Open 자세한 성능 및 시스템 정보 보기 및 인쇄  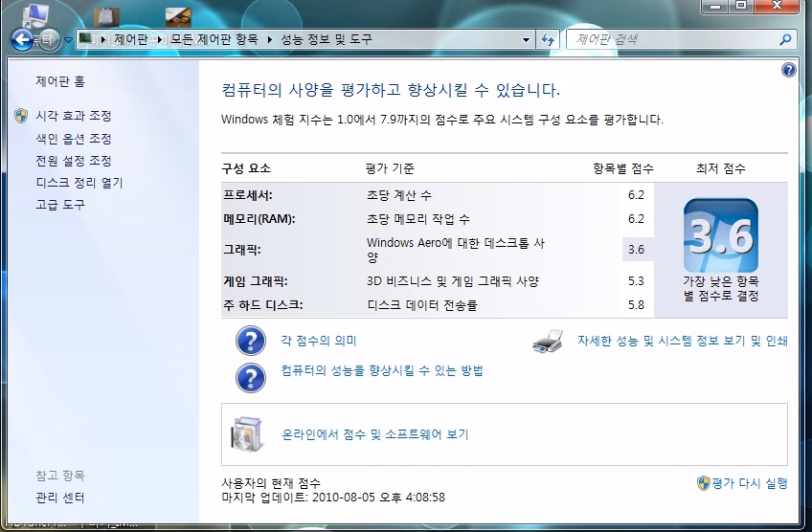pos(683,341)
